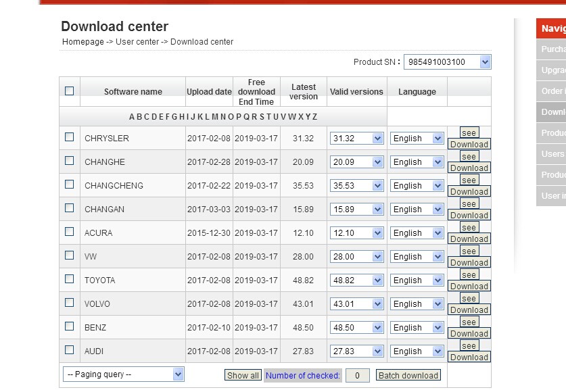The width and height of the screenshot is (566, 392).
Task: Open Order item in navigation sidebar
Action: tap(551, 91)
